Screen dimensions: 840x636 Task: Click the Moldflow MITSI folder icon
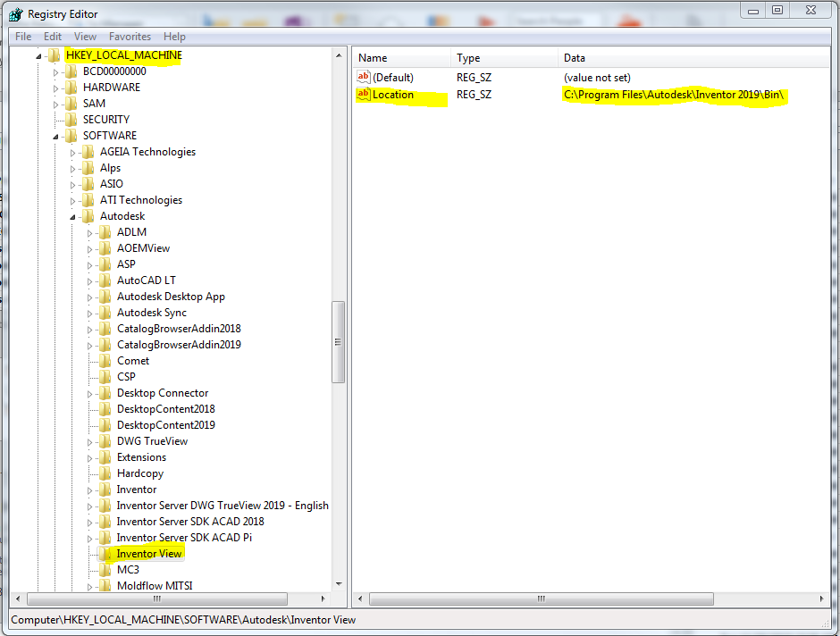pos(105,586)
